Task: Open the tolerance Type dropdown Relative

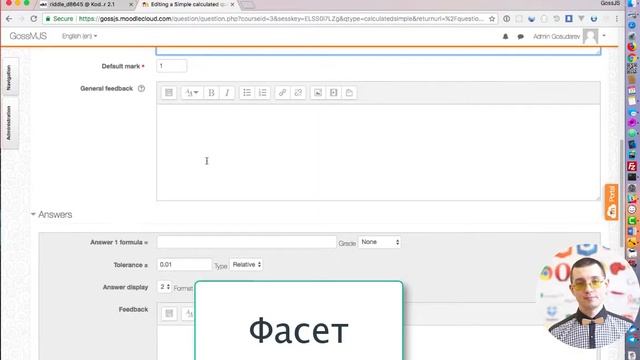Action: pyautogui.click(x=246, y=264)
